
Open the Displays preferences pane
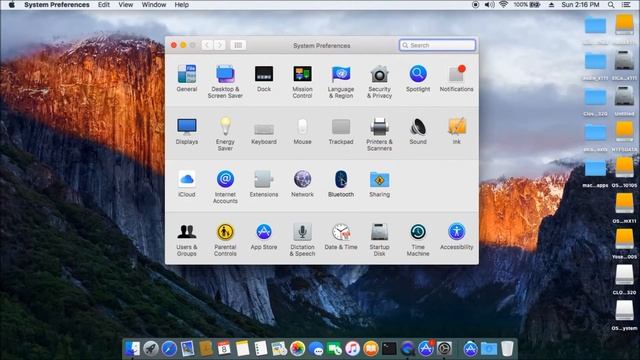point(187,131)
